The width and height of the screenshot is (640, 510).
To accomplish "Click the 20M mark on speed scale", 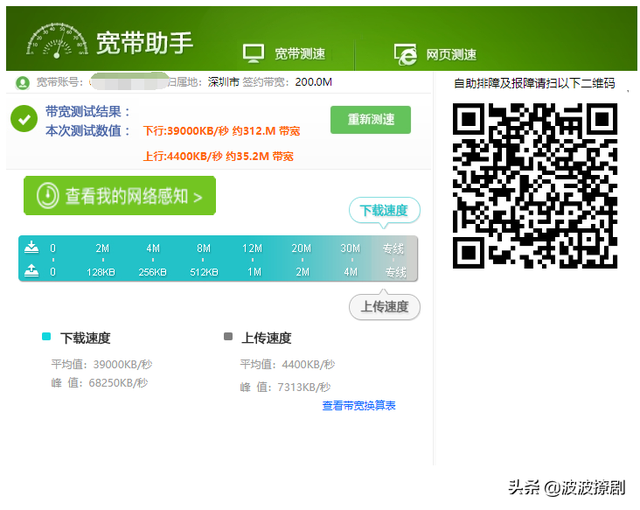I will tap(302, 248).
